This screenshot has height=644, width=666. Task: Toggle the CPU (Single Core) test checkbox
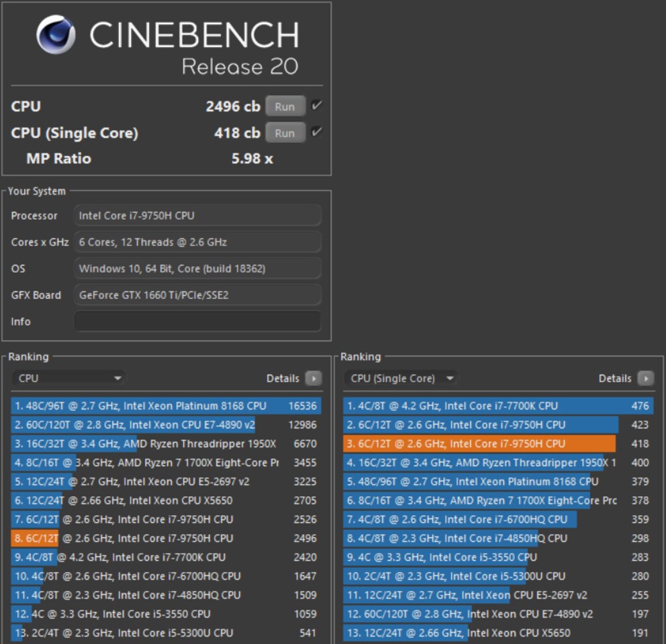(x=316, y=132)
